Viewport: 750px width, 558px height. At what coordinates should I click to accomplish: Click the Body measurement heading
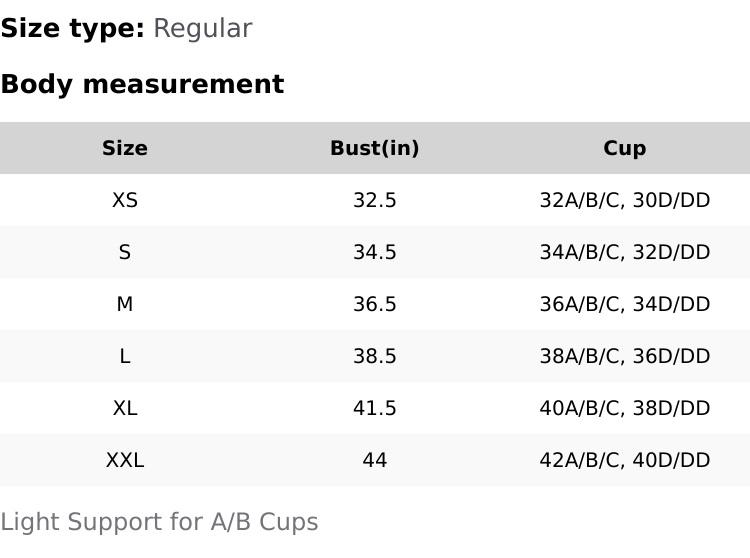coord(142,84)
